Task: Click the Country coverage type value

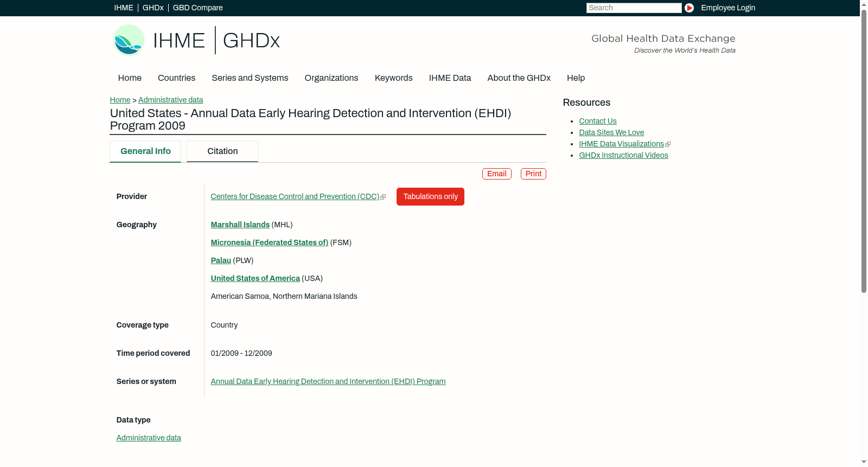Action: pyautogui.click(x=224, y=325)
